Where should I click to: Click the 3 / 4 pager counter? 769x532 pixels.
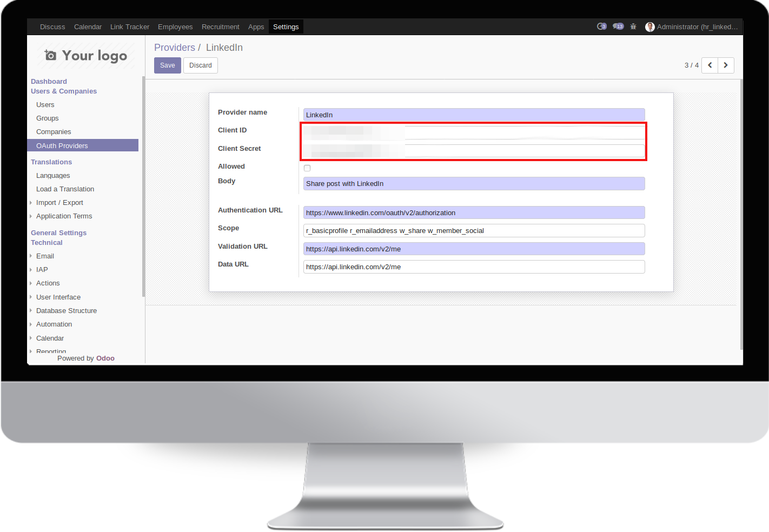[x=692, y=65]
